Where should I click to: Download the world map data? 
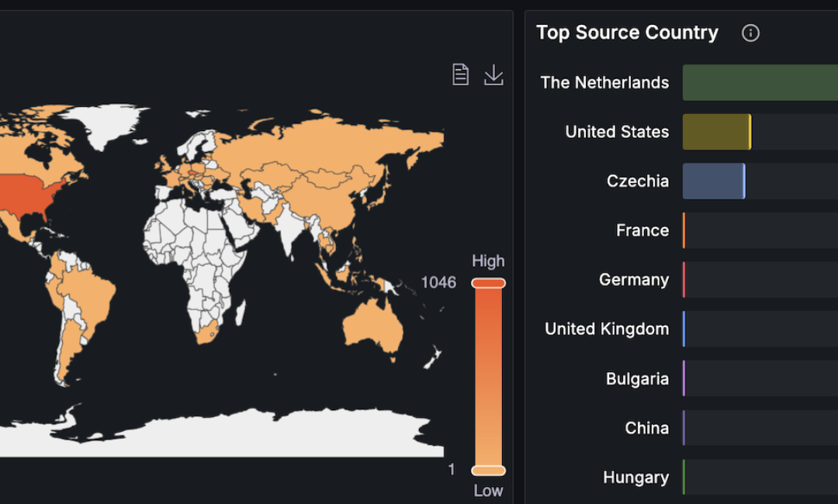pyautogui.click(x=493, y=74)
